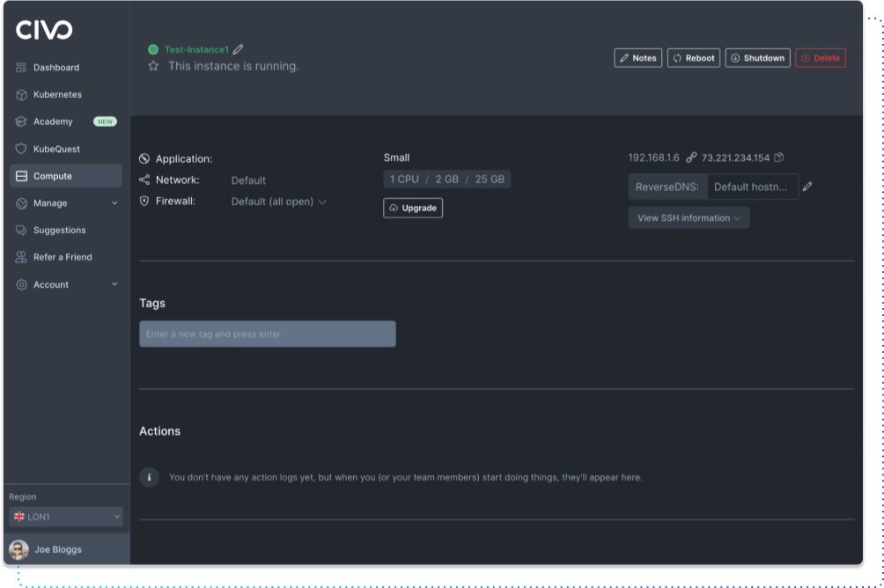Viewport: 884px width, 588px height.
Task: Click the Application icon
Action: pos(144,159)
